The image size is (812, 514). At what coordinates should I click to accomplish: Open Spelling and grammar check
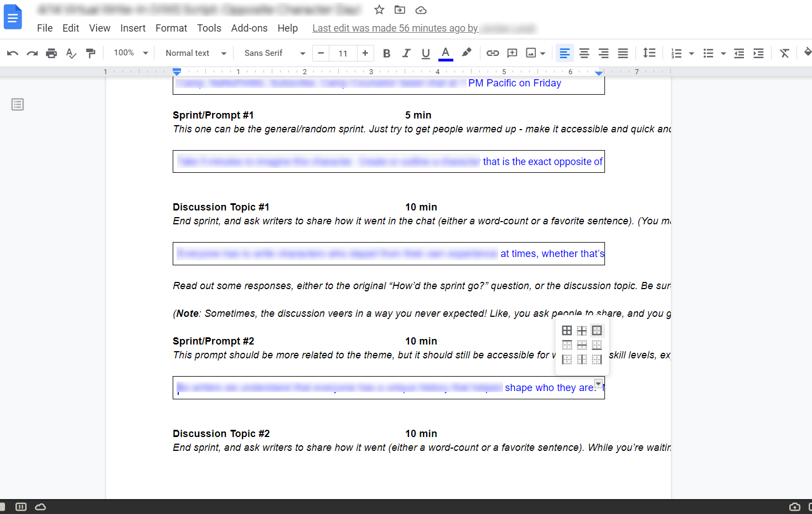click(x=71, y=53)
